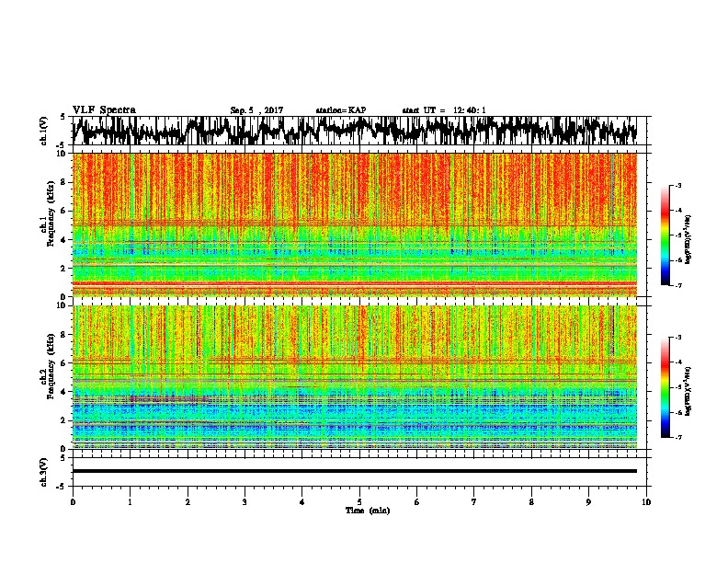Click the time axis tick label "9"
Screen dimensions: 728x563
tap(588, 502)
